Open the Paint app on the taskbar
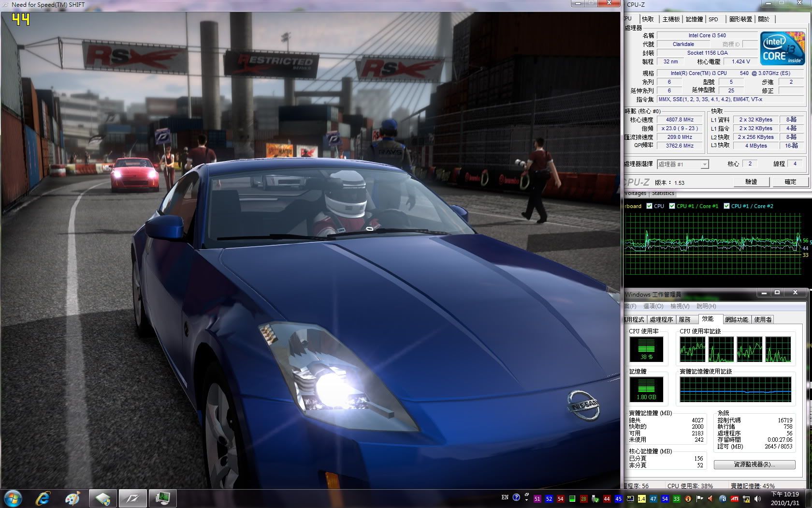 [x=73, y=498]
